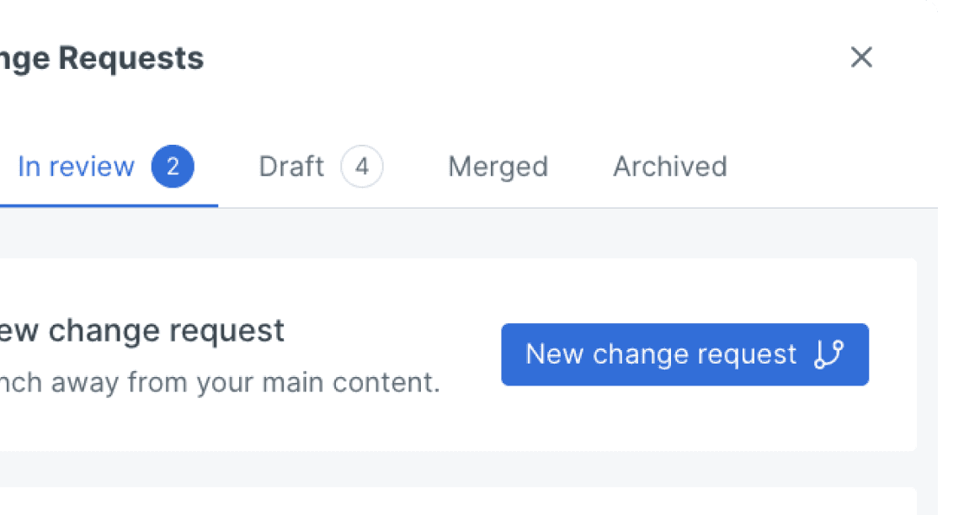The image size is (980, 515).
Task: Click gray gap between the two cards
Action: [458, 469]
